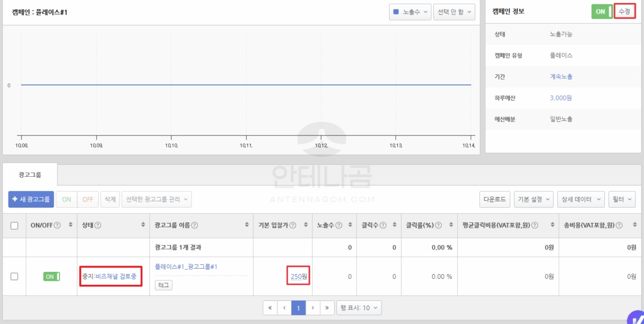Click the help icon beside 클릭률(%) header
644x324 pixels.
coord(438,226)
